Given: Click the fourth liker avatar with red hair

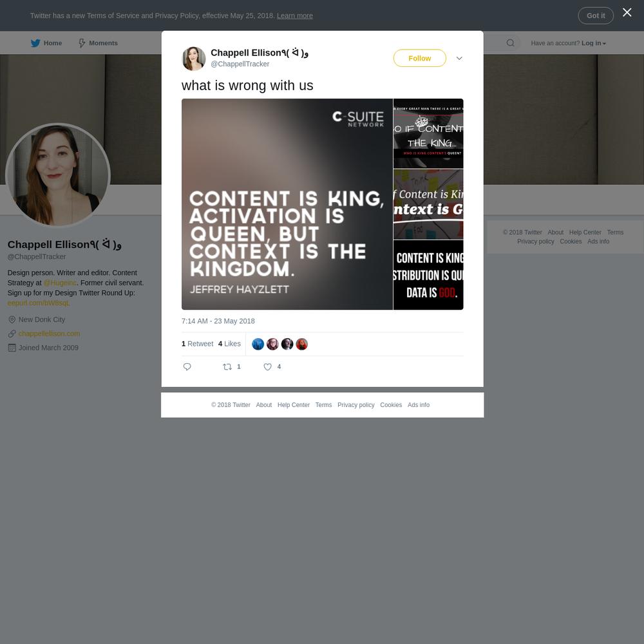Looking at the screenshot, I should pyautogui.click(x=302, y=344).
